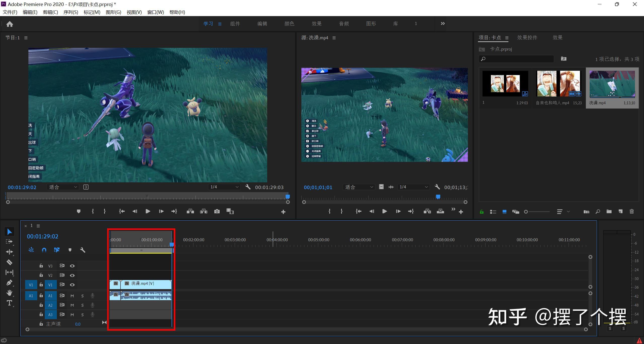
Task: Click the Project panel search field
Action: 516,59
